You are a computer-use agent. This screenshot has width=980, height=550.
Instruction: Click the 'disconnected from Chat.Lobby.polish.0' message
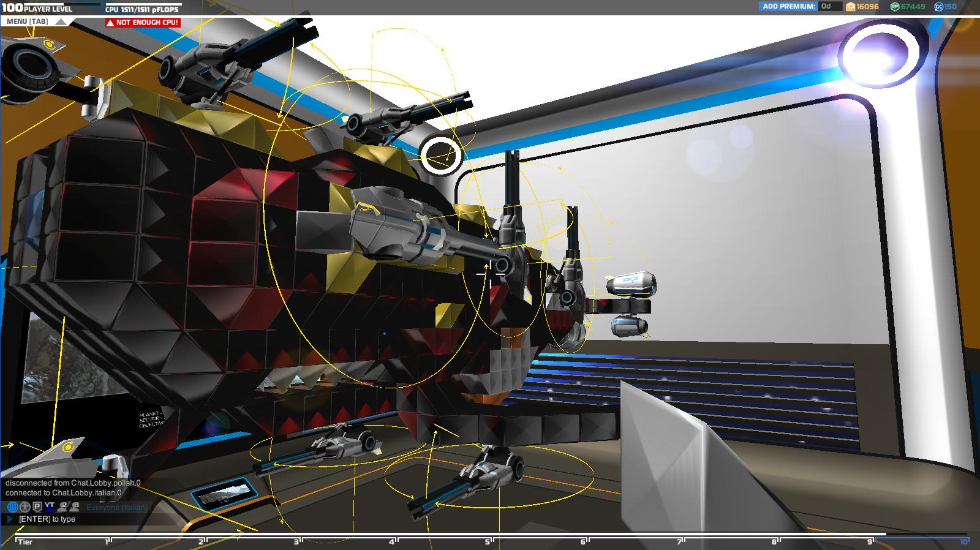[73, 483]
